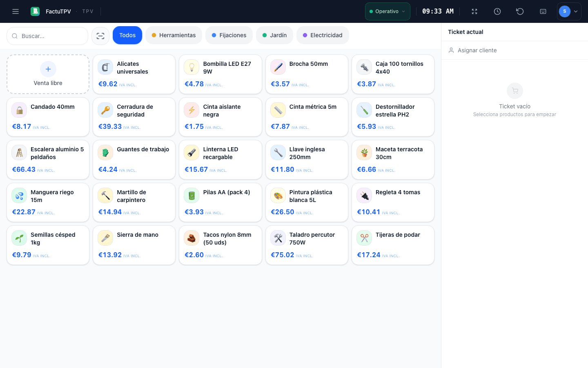This screenshot has height=368, width=588.
Task: Open the hamburger menu icon
Action: (x=16, y=11)
